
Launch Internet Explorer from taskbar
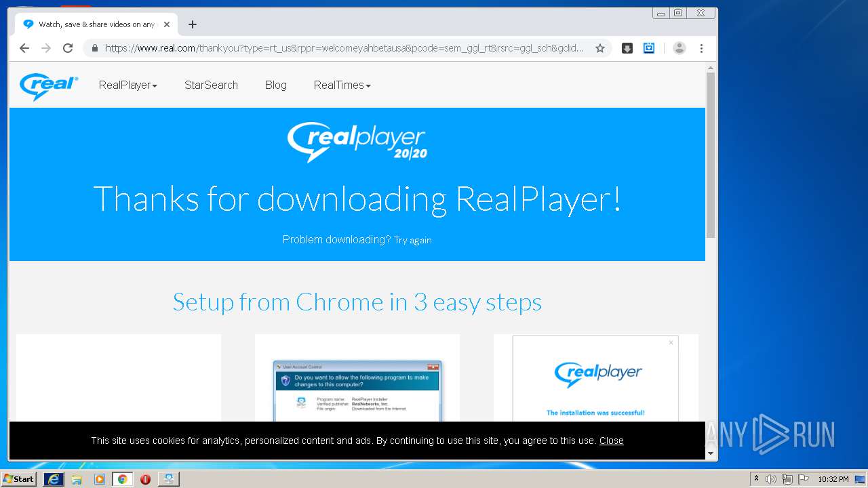[x=54, y=479]
